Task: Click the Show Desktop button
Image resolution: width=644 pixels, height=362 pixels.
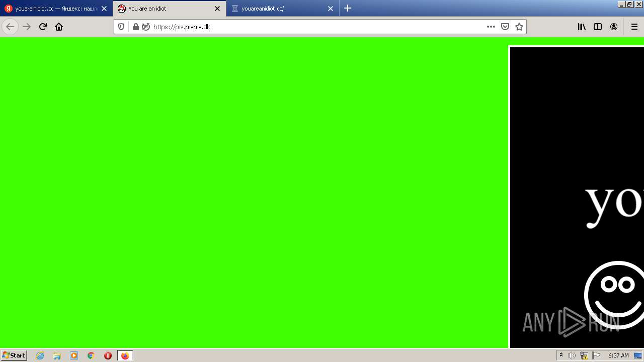Action: point(638,355)
